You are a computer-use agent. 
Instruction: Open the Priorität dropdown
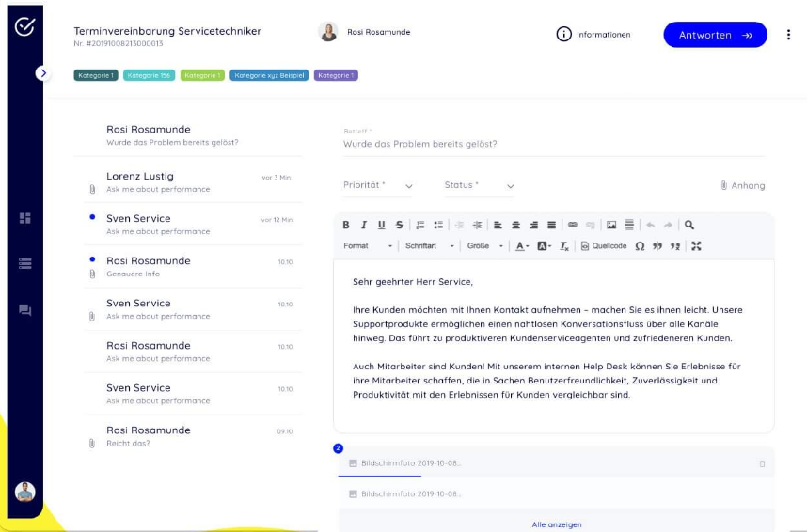tap(378, 186)
